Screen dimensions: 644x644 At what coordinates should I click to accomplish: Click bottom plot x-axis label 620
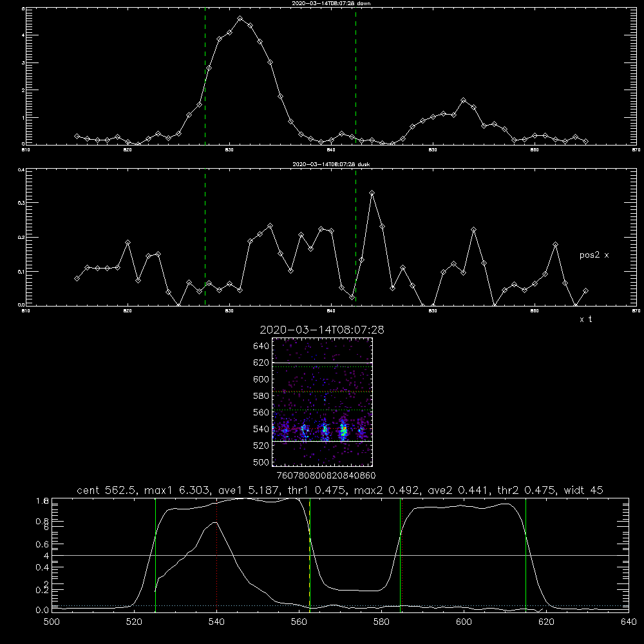(546, 622)
